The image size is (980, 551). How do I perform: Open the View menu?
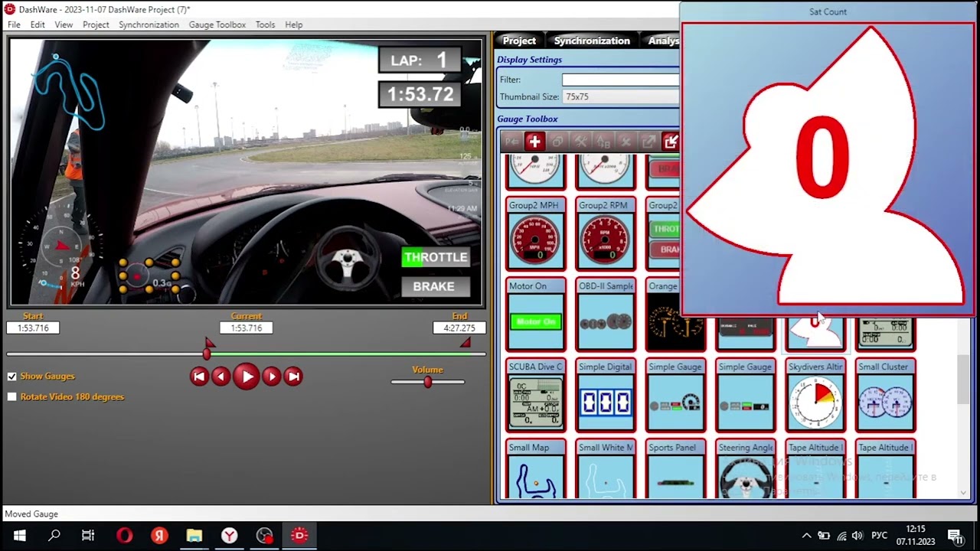point(64,24)
